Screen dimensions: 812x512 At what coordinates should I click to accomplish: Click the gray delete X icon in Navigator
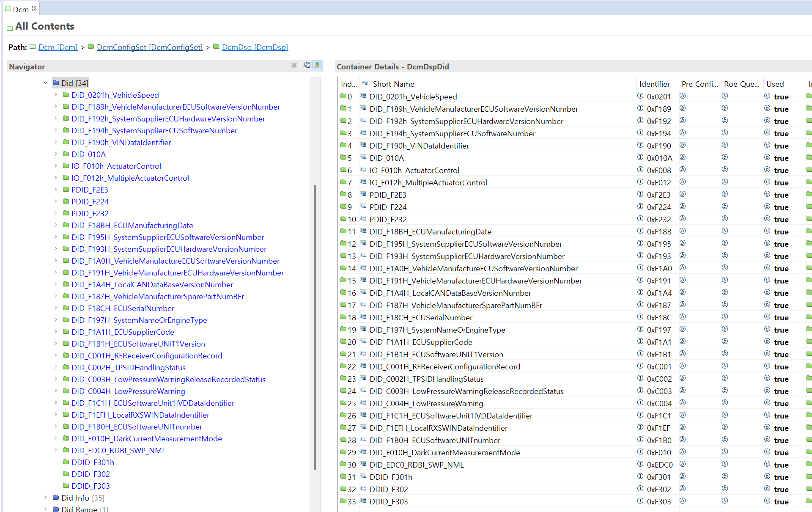click(x=294, y=65)
